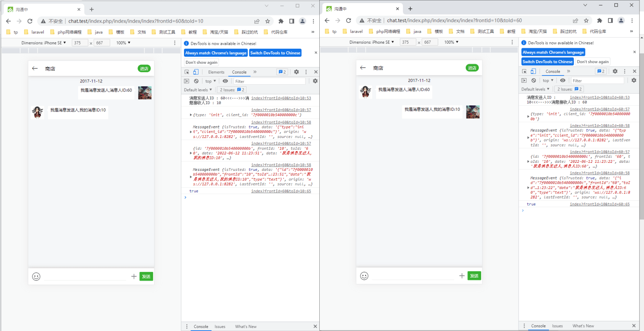The width and height of the screenshot is (644, 331).
Task: Open profile avatar in left browser window
Action: pos(302,21)
